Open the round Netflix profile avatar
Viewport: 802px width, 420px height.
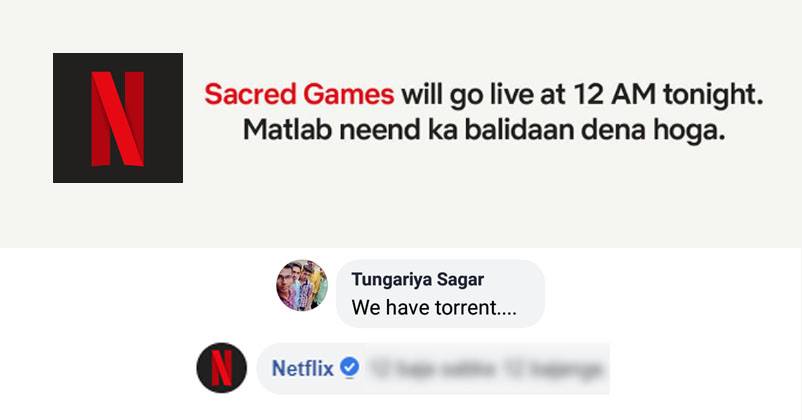[221, 368]
